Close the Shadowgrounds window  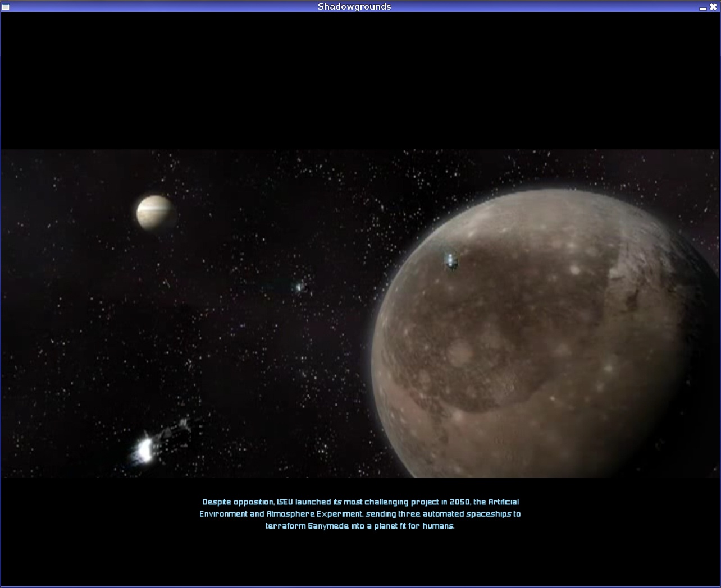tap(713, 7)
